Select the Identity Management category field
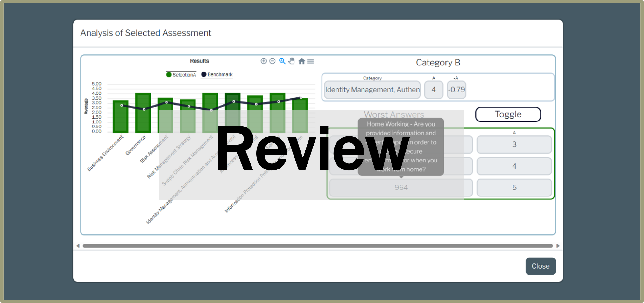Screen dimensions: 644x303 [372, 90]
